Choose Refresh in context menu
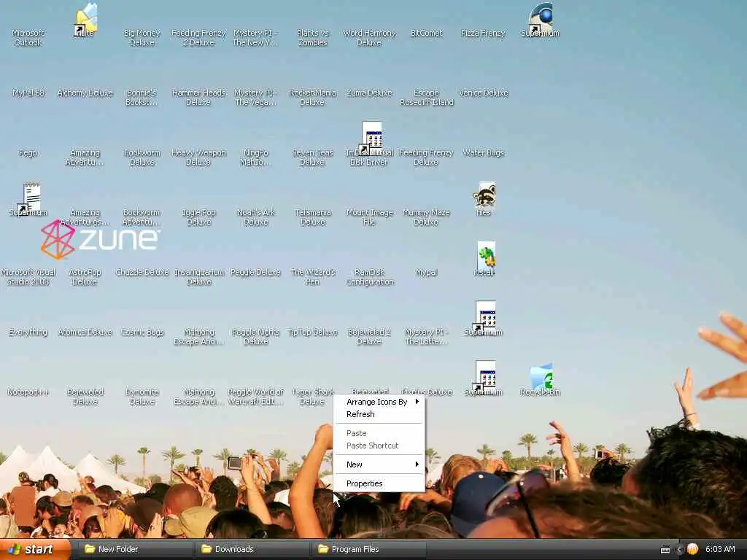This screenshot has height=560, width=747. 379,414
